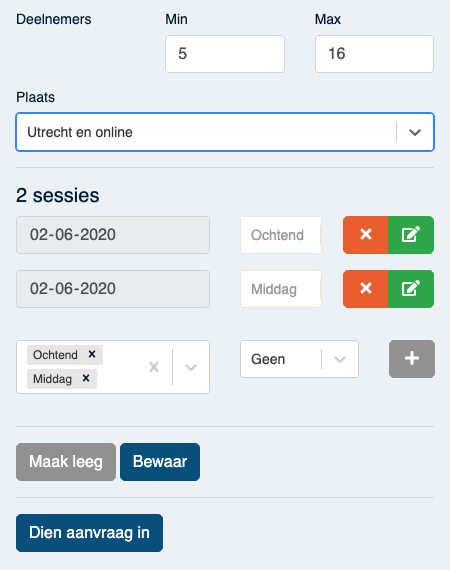This screenshot has height=570, width=450.
Task: Open the Plaats dropdown chevron
Action: click(415, 132)
